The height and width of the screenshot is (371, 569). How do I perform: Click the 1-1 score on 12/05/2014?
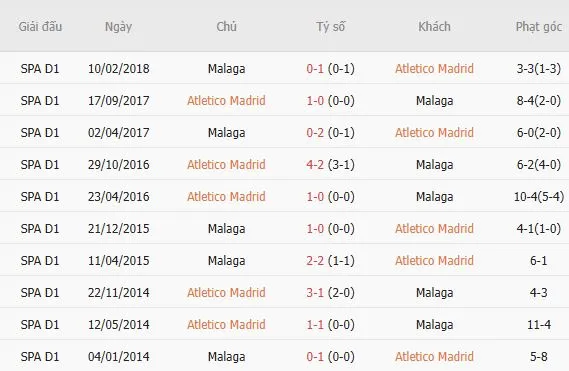[315, 325]
